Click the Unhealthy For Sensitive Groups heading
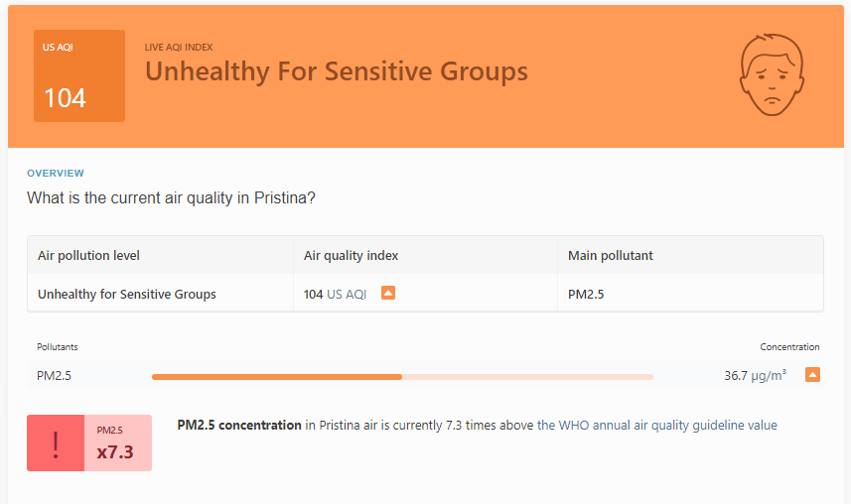This screenshot has width=851, height=504. click(x=337, y=71)
